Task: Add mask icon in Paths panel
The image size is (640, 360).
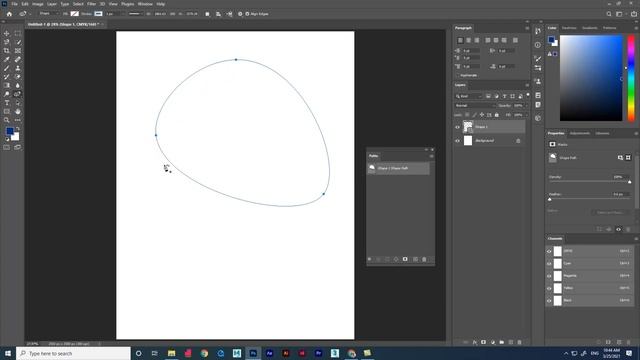Action: 405,259
